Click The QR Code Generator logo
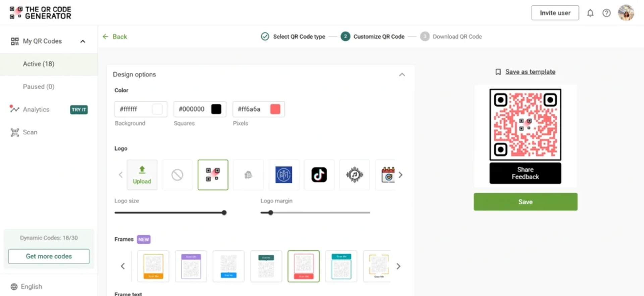 [40, 13]
